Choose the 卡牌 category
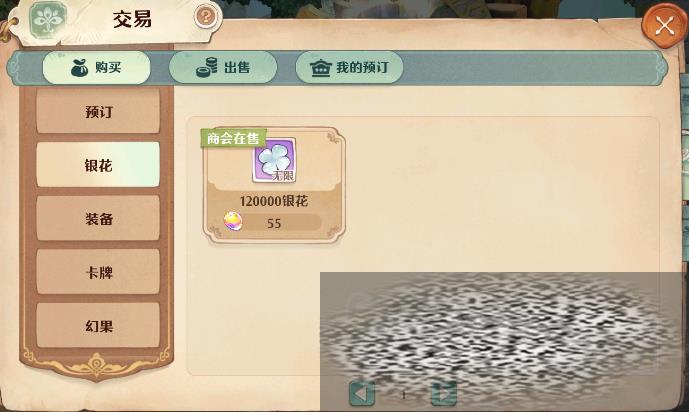The width and height of the screenshot is (689, 412). (98, 272)
